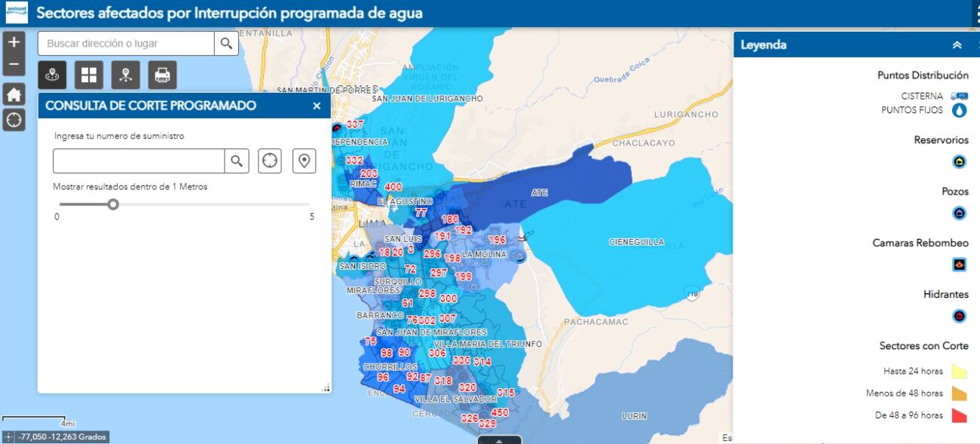Return to the default map extent
This screenshot has height=444, width=980.
click(x=14, y=94)
